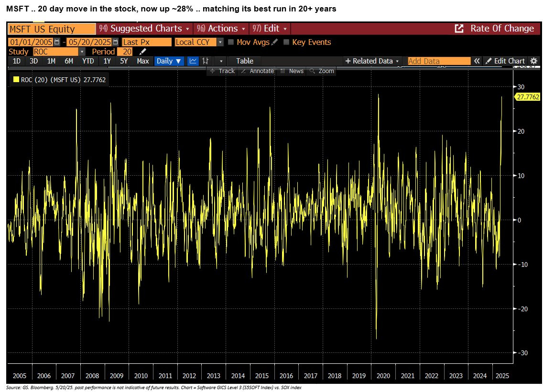Open the start date calendar picker icon
The image size is (554, 392).
click(x=57, y=42)
